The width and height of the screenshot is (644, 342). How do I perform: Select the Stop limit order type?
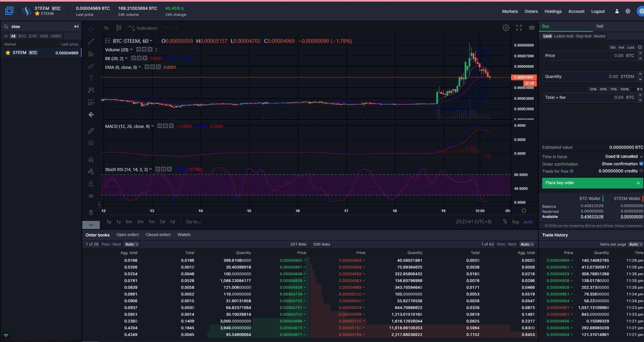pyautogui.click(x=583, y=36)
